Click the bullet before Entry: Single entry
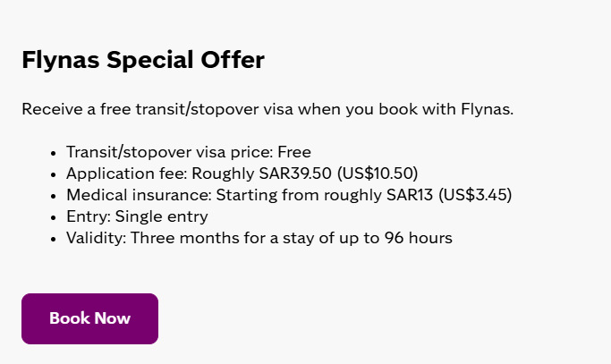This screenshot has width=611, height=364. [54, 217]
